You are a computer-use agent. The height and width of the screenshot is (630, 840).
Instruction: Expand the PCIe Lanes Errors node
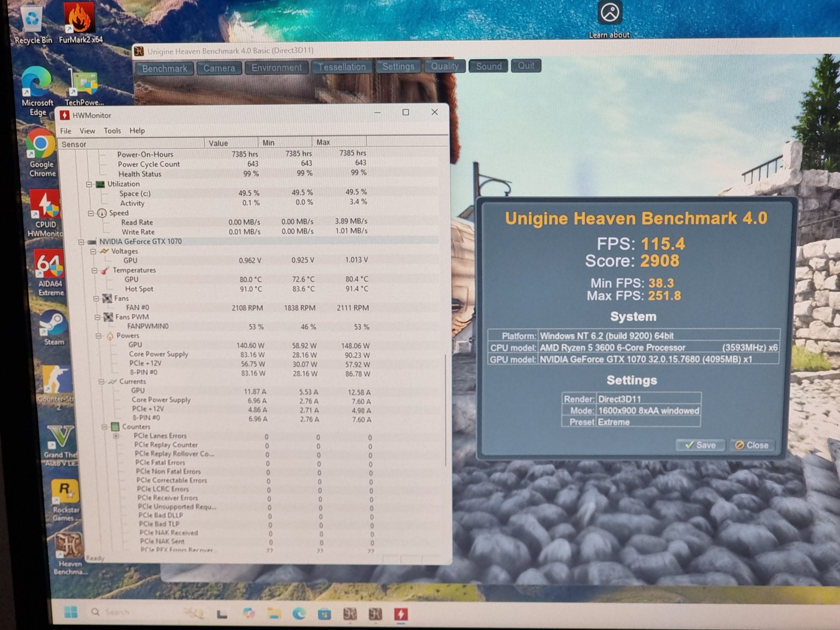(x=116, y=436)
